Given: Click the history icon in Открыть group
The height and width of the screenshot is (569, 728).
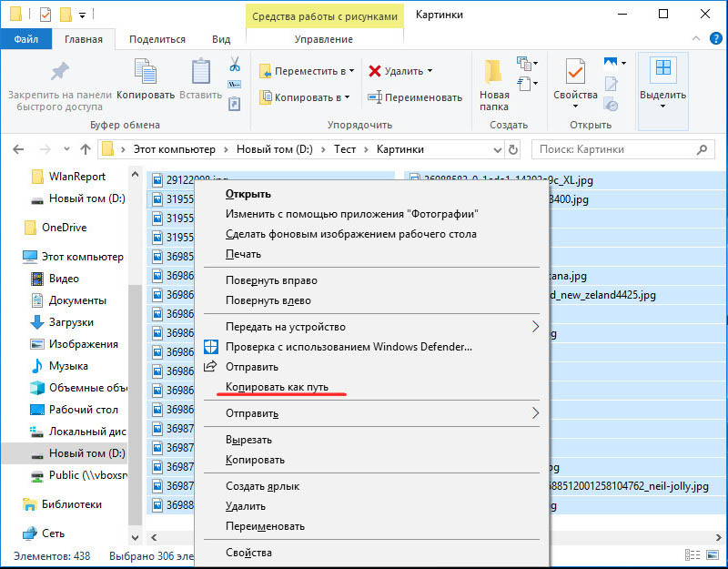Looking at the screenshot, I should (611, 105).
